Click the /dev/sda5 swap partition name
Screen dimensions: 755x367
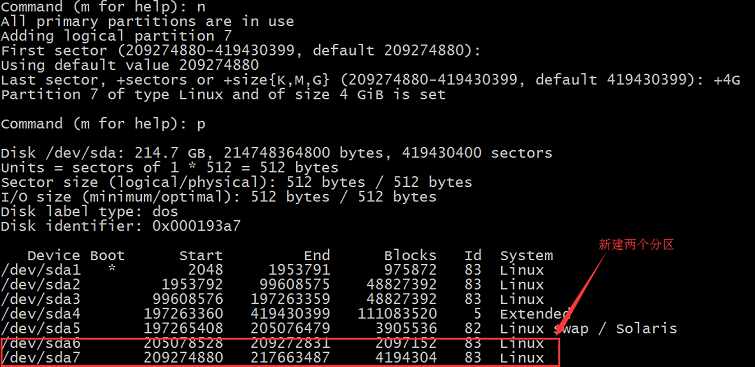[x=40, y=328]
